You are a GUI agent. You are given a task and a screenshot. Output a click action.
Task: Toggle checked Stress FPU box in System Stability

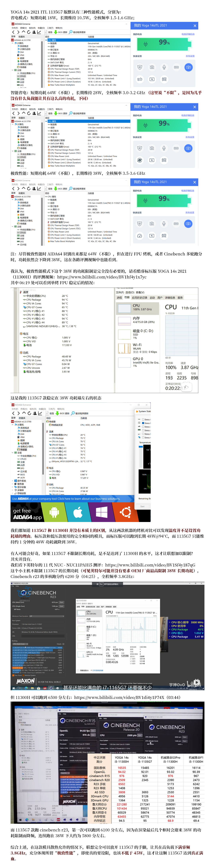(x=143, y=423)
